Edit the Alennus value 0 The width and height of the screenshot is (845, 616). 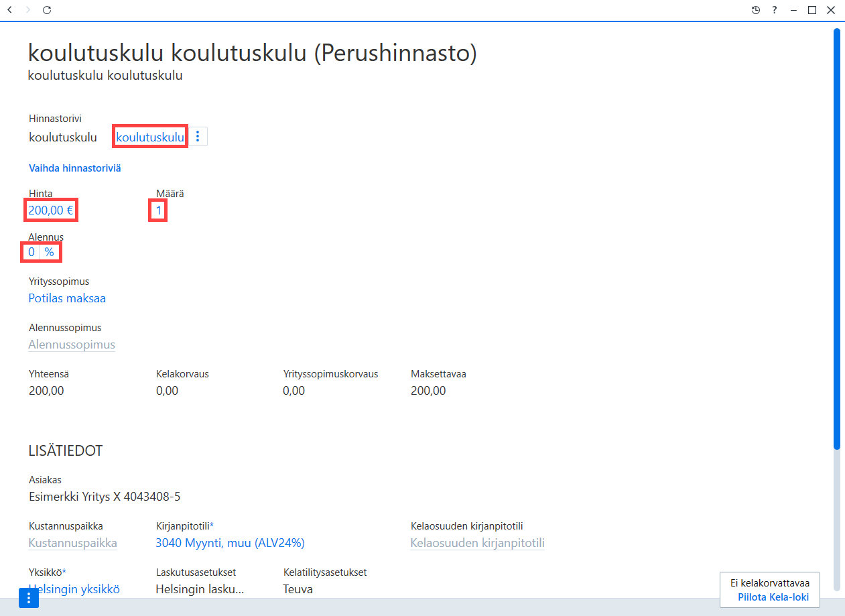(31, 252)
